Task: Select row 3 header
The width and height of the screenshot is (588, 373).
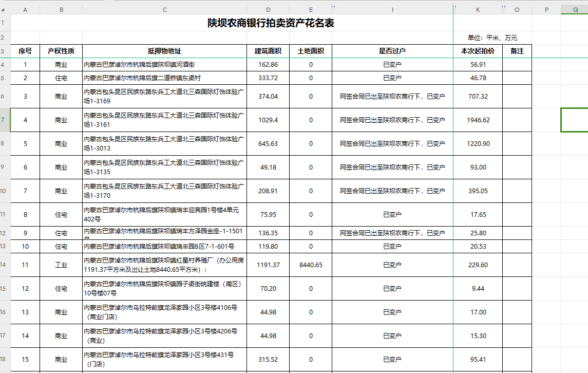Action: 5,51
